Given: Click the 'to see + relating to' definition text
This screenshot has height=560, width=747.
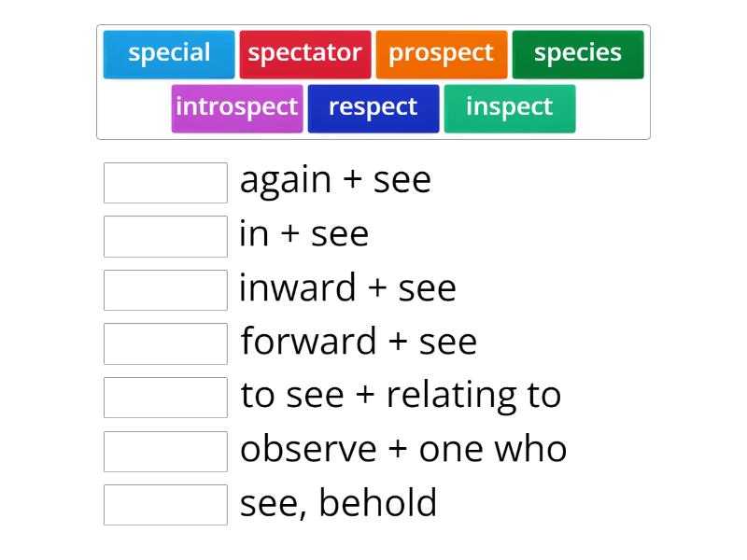Looking at the screenshot, I should [402, 396].
